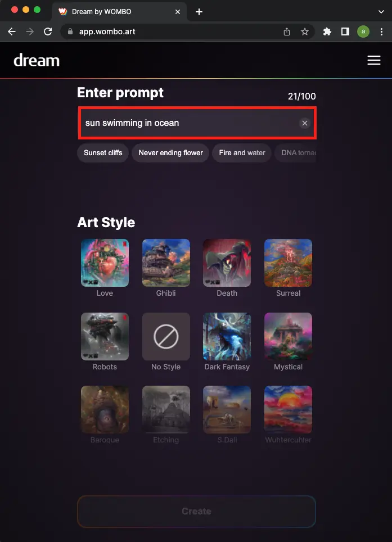Image resolution: width=392 pixels, height=542 pixels.
Task: Click the share page icon in address bar
Action: click(287, 32)
